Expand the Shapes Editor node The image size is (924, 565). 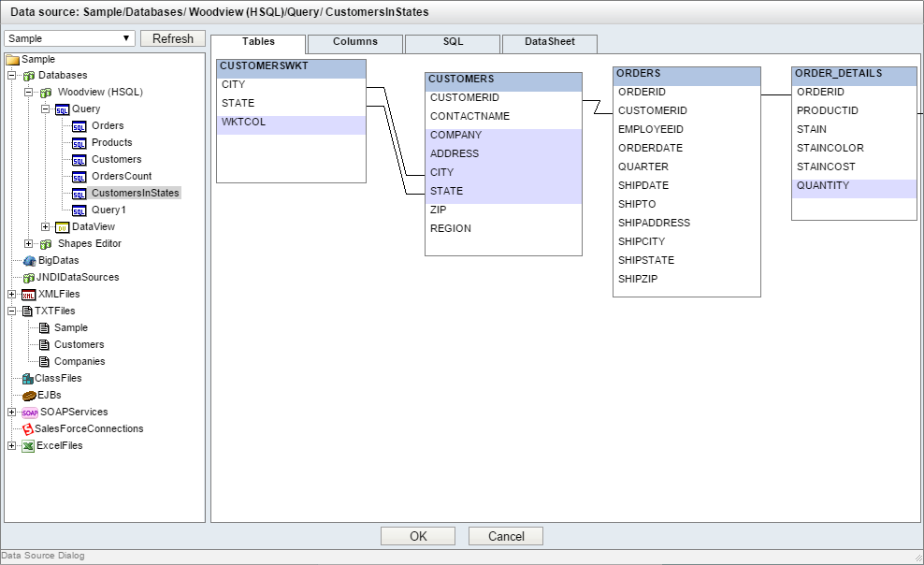pos(28,243)
